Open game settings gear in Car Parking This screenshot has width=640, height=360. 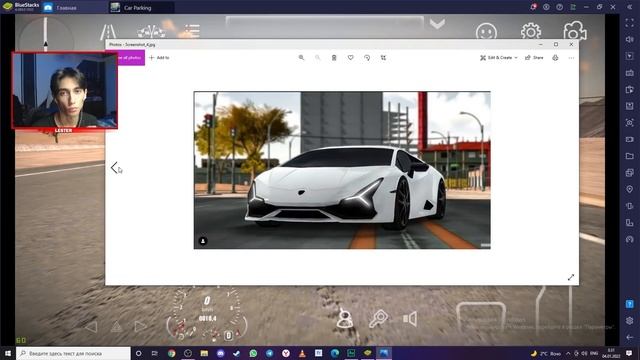[531, 31]
